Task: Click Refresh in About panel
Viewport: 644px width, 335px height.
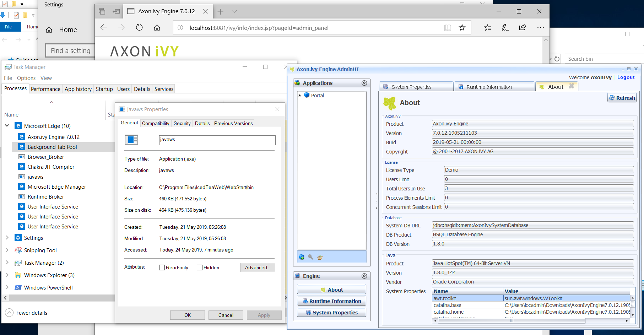Action: [622, 98]
